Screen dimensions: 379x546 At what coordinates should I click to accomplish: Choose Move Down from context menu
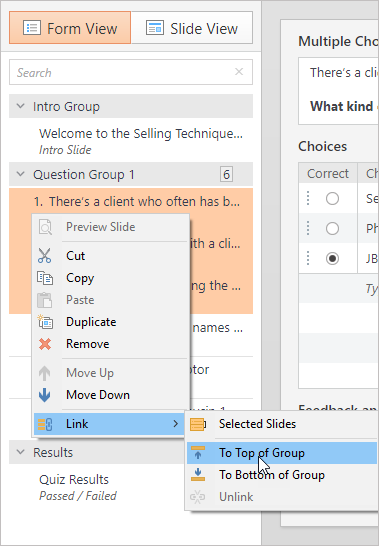[x=111, y=395]
